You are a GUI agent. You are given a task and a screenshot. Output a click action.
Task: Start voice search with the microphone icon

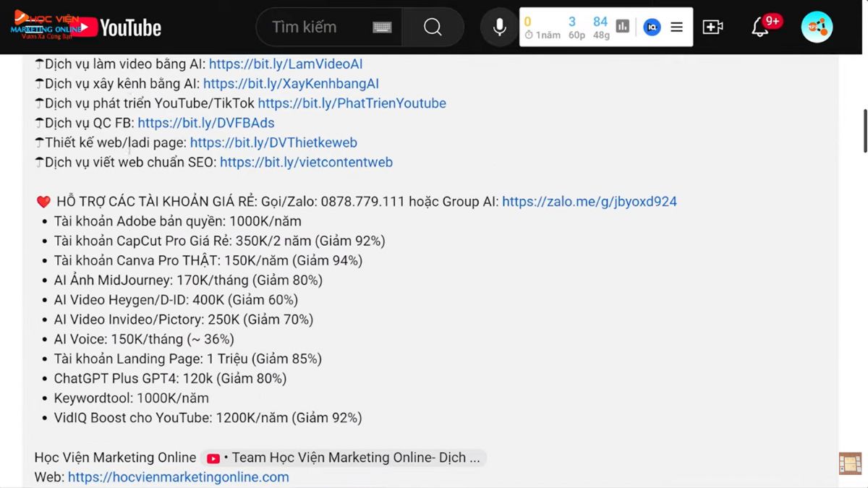coord(499,27)
